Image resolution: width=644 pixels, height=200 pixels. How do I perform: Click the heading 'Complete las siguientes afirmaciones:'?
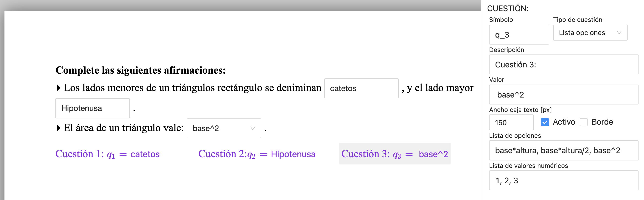tap(140, 70)
